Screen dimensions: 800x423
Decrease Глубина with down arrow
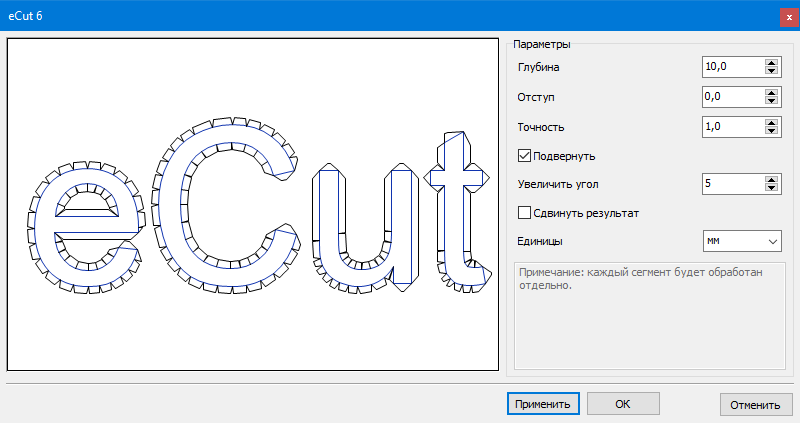[771, 71]
